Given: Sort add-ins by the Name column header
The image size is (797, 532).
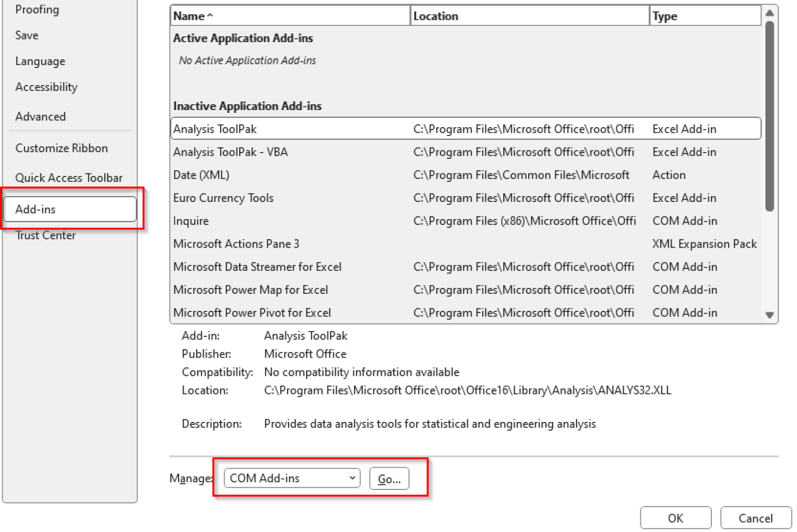Looking at the screenshot, I should point(190,16).
